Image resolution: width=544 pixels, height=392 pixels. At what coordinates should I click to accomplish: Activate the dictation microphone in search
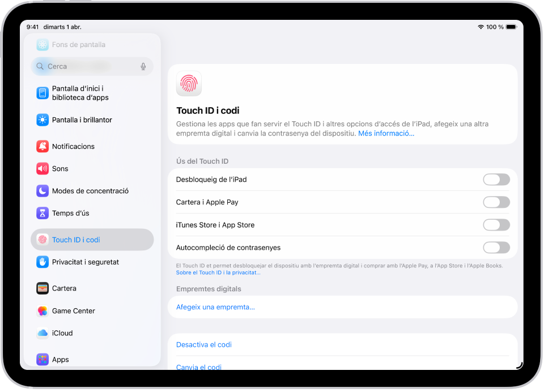click(143, 66)
